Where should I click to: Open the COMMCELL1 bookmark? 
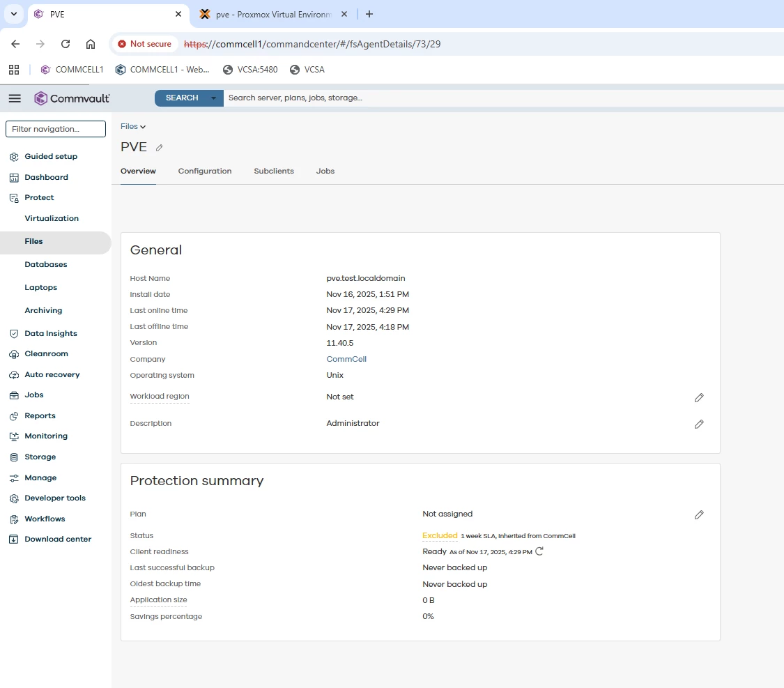(72, 70)
